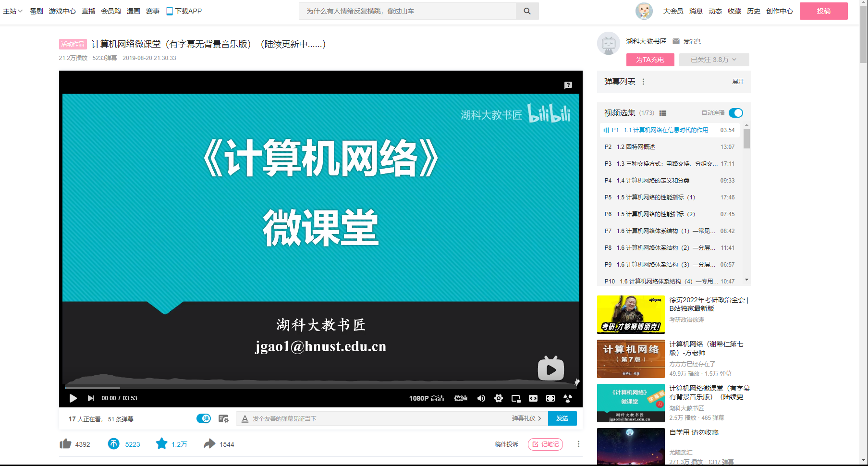Screen dimensions: 868x466
Task: Open the user avatar in top bar
Action: coord(644,11)
